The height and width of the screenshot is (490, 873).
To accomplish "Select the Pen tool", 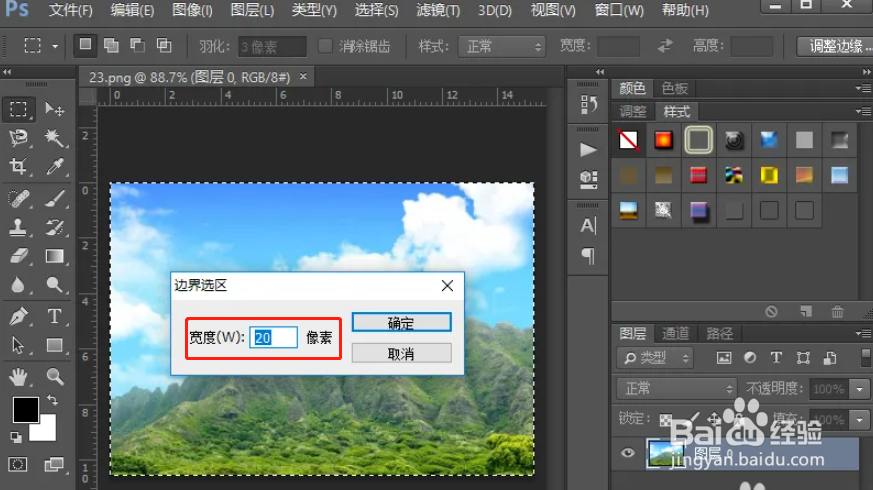I will pyautogui.click(x=18, y=316).
